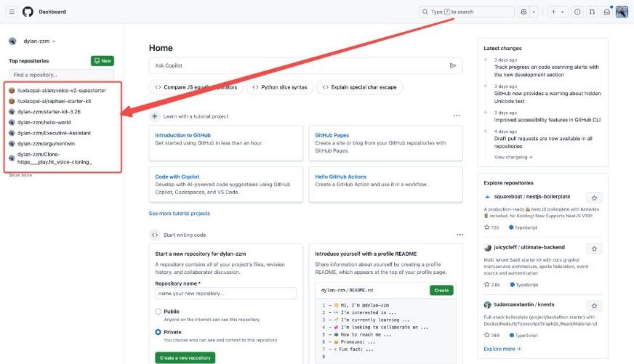Open the Start writing code options menu
The height and width of the screenshot is (364, 634).
460,235
